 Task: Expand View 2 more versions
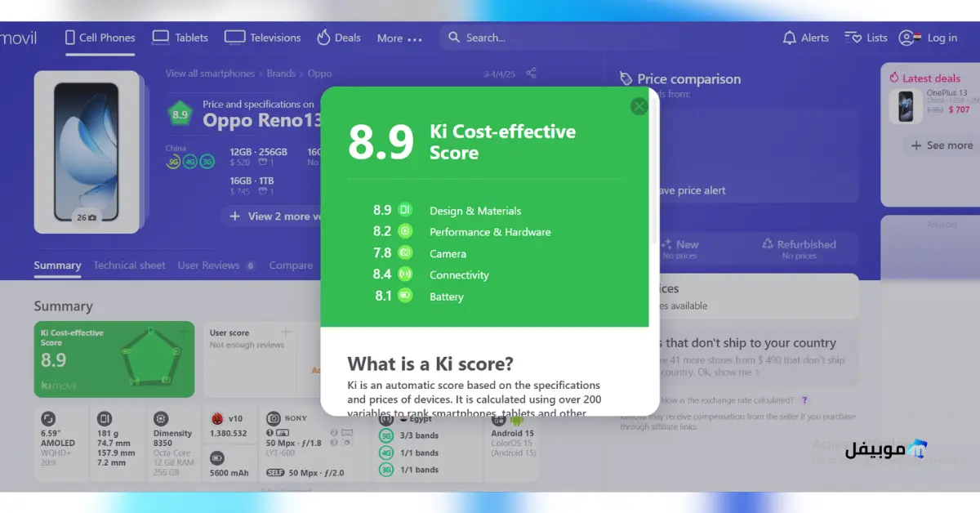[274, 216]
